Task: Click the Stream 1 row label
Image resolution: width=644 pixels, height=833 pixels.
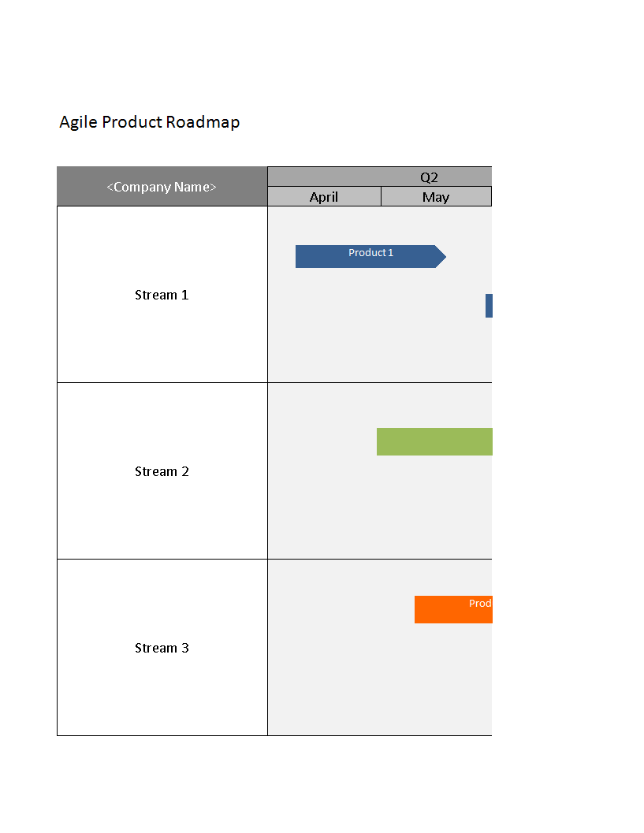Action: 162,295
